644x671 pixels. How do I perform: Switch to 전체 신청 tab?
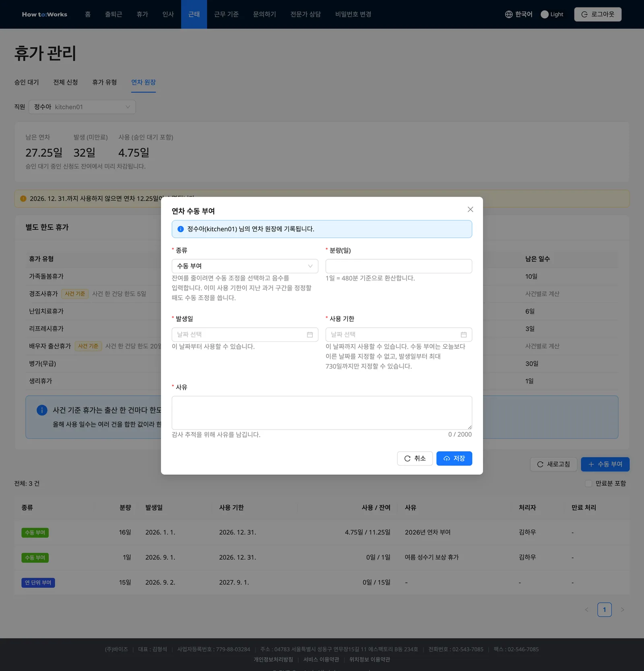point(66,82)
